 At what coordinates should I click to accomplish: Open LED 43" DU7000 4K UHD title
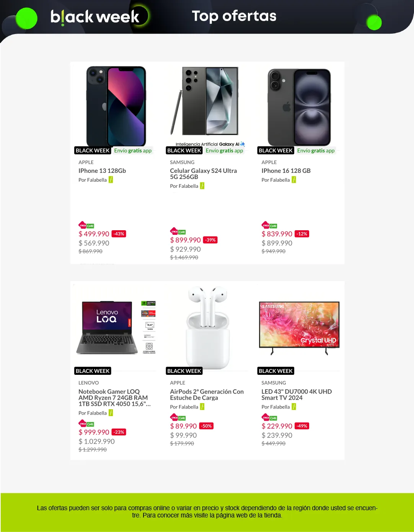296,394
